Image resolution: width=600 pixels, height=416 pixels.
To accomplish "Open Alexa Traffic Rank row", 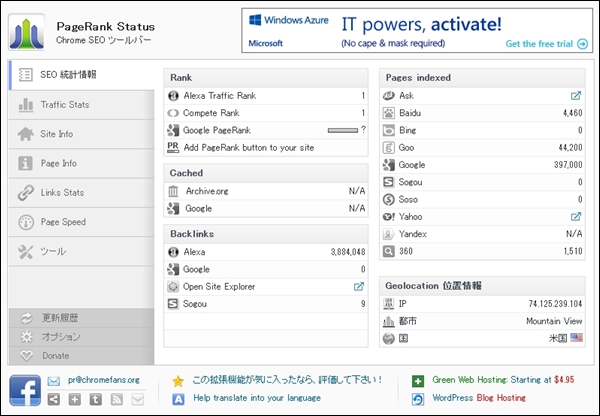I will tap(266, 96).
